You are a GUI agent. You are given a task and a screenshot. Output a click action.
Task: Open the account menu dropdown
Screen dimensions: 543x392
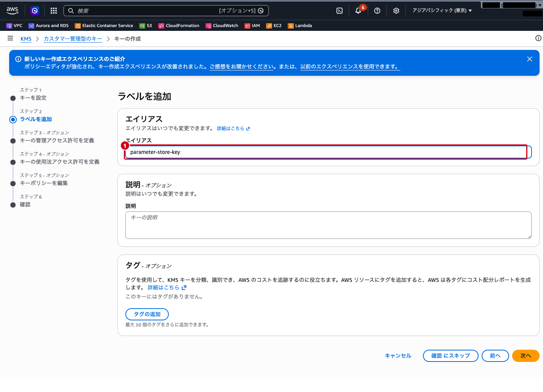511,5
